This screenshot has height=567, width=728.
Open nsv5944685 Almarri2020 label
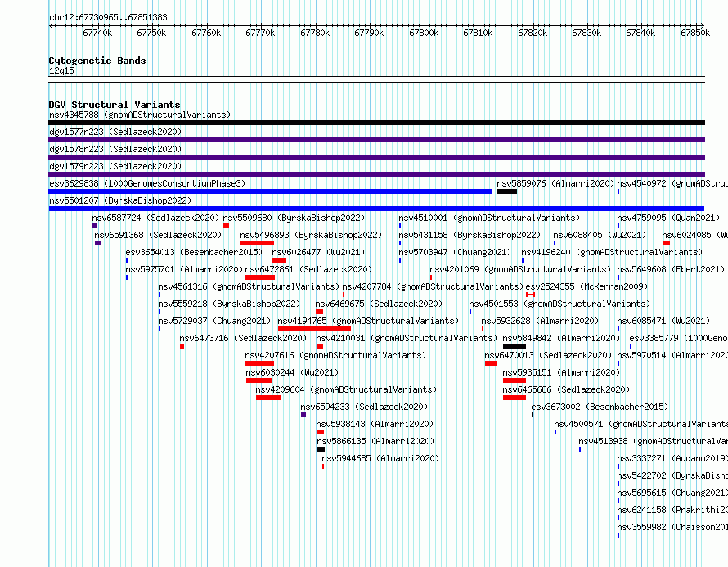point(380,458)
